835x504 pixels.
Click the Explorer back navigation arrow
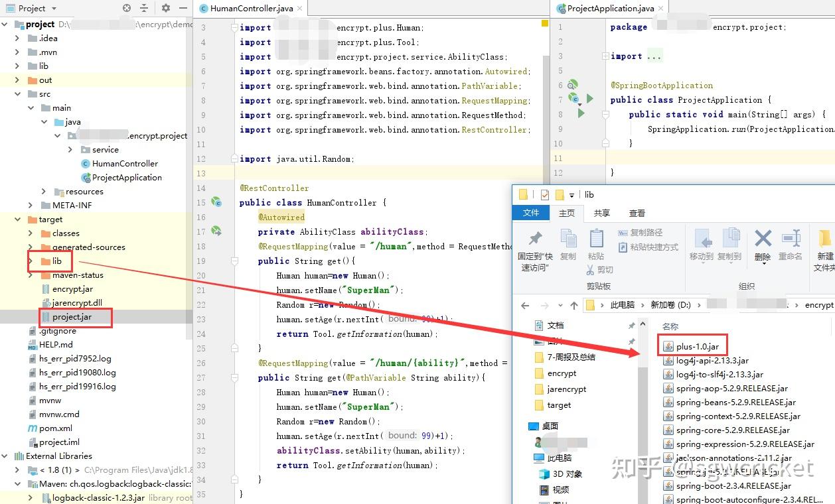525,304
